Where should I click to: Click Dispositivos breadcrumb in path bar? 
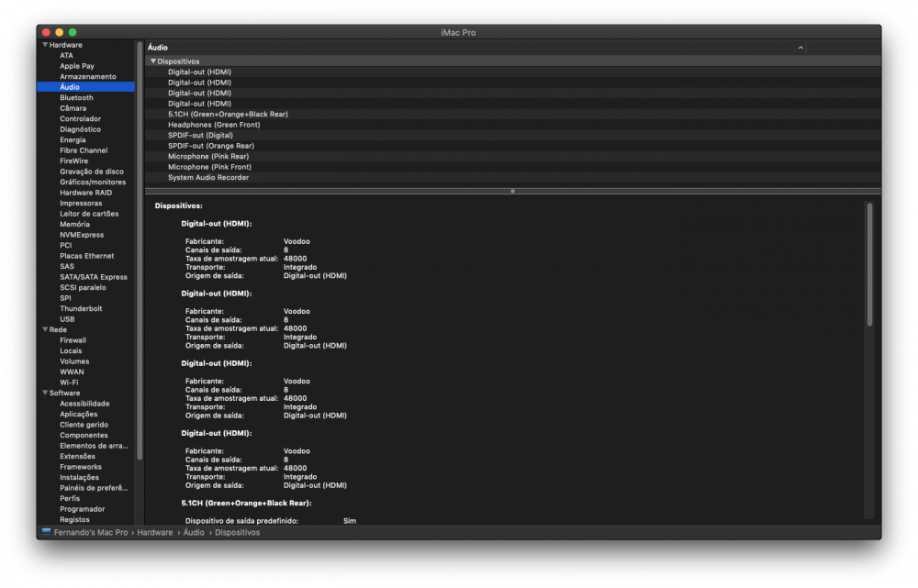[237, 532]
